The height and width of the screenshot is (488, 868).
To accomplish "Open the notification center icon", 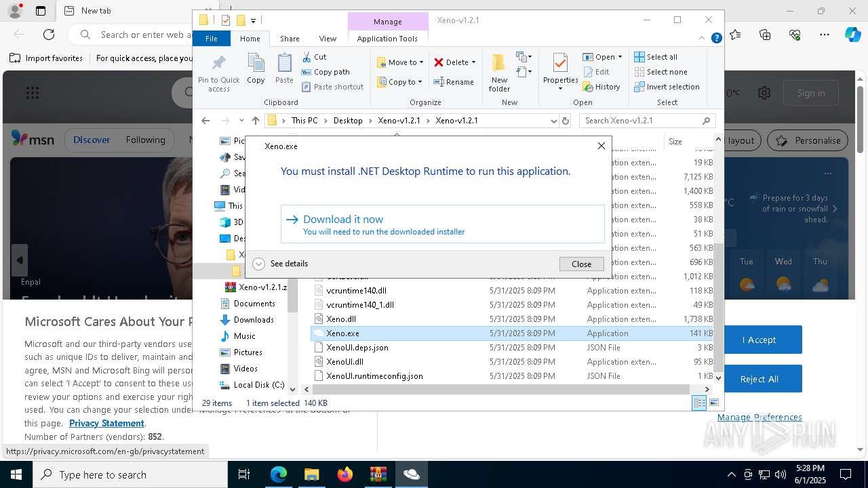I will point(846,474).
